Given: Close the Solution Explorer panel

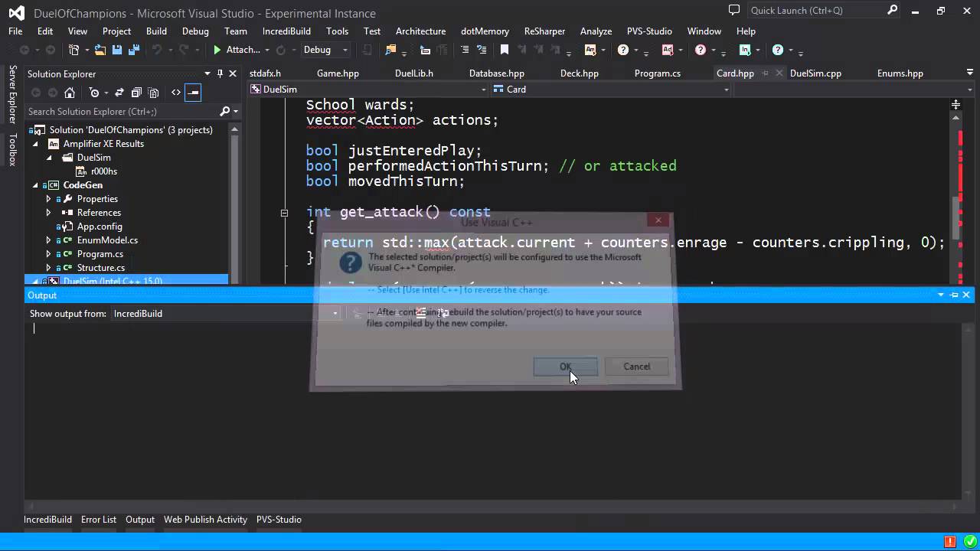Looking at the screenshot, I should pos(233,73).
